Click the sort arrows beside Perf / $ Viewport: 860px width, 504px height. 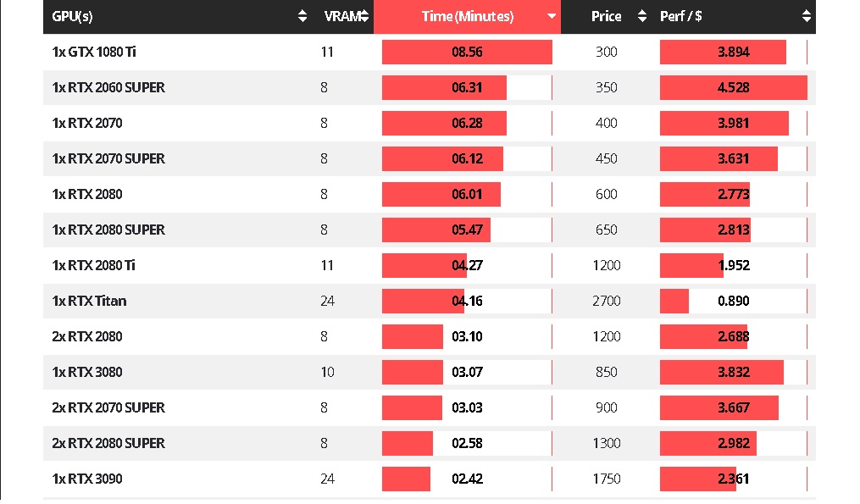click(807, 16)
